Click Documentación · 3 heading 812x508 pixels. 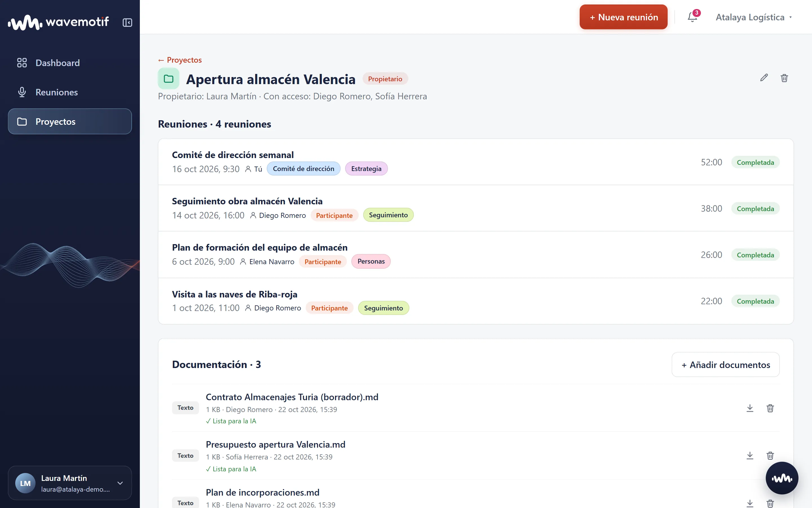click(217, 365)
